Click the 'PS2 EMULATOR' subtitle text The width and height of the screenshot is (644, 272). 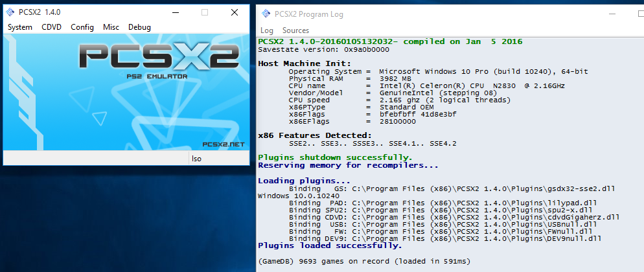click(157, 76)
